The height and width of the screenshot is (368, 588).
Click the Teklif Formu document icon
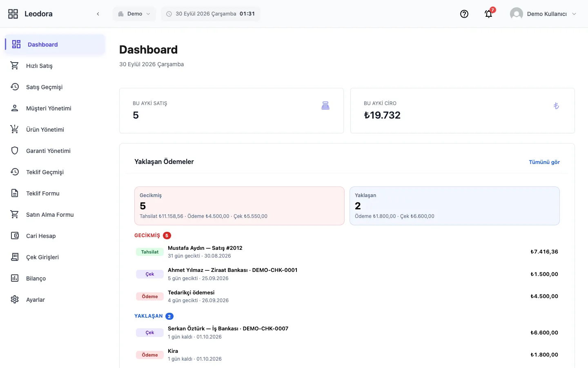click(x=15, y=193)
